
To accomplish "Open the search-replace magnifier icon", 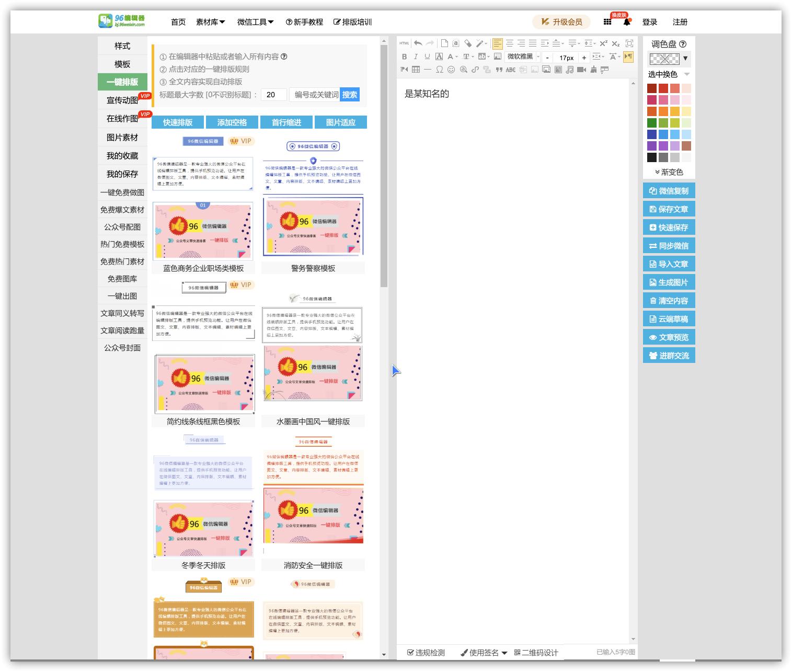I will click(463, 70).
